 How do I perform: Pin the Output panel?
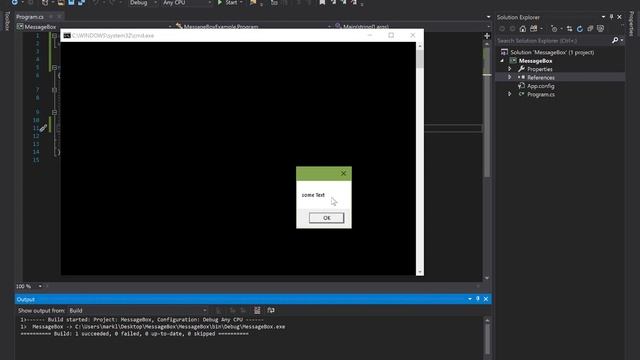coord(478,299)
